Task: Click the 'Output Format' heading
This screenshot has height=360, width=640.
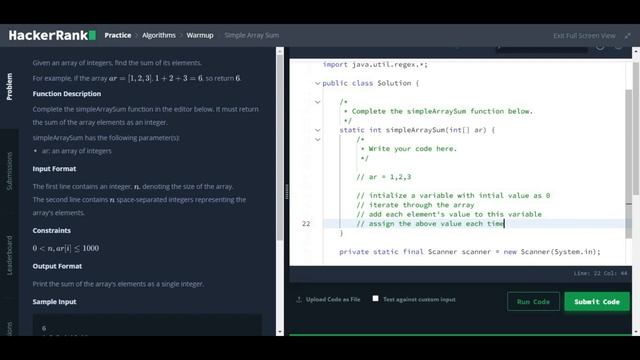Action: pos(57,266)
